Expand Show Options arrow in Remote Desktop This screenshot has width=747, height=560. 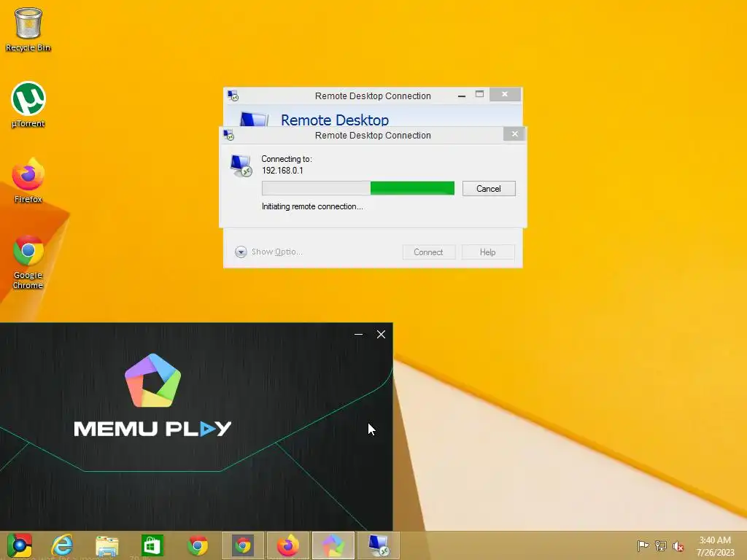pos(241,252)
